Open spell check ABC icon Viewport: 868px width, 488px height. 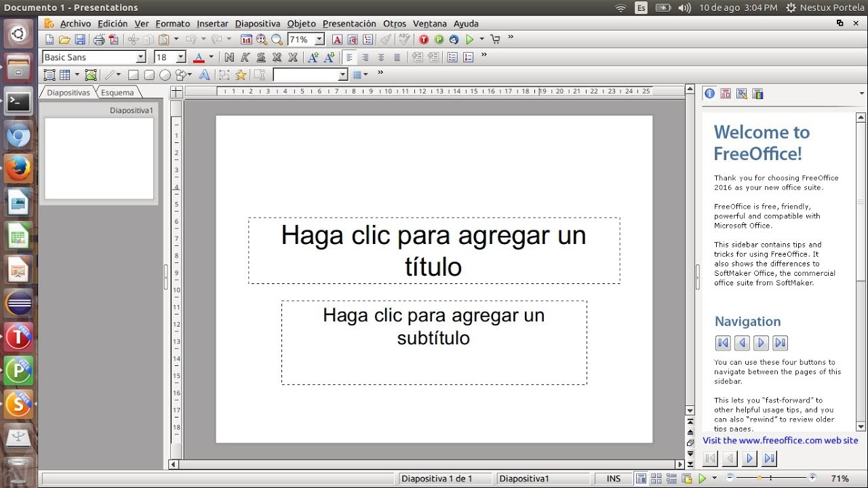(x=404, y=39)
